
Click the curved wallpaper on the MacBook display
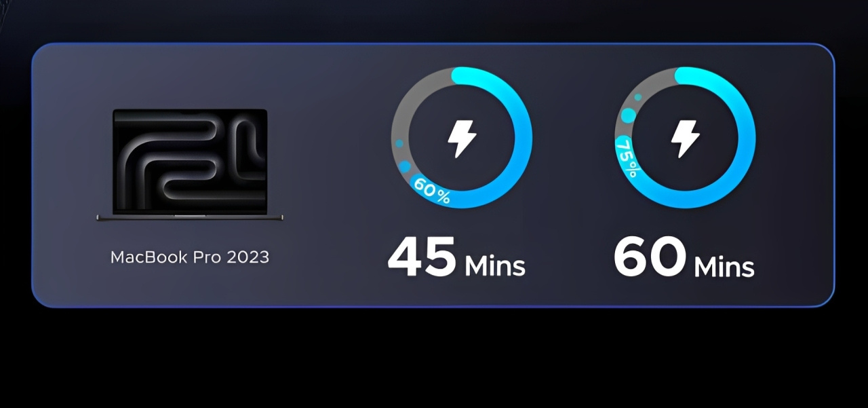coord(190,162)
